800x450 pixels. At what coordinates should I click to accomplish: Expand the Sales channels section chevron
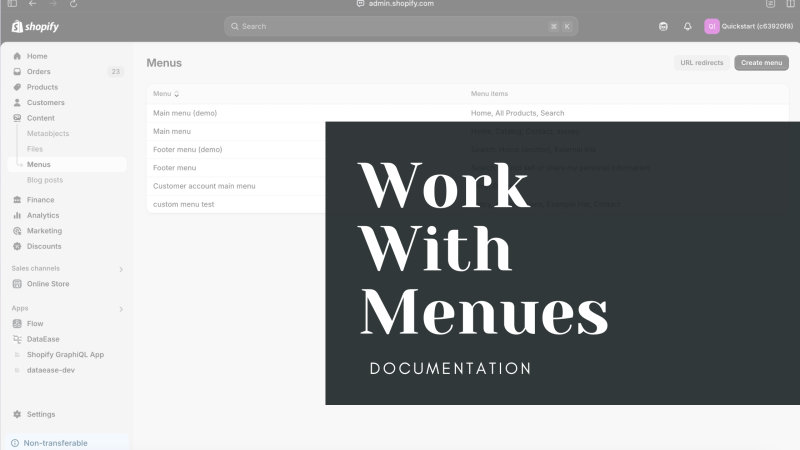tap(121, 269)
